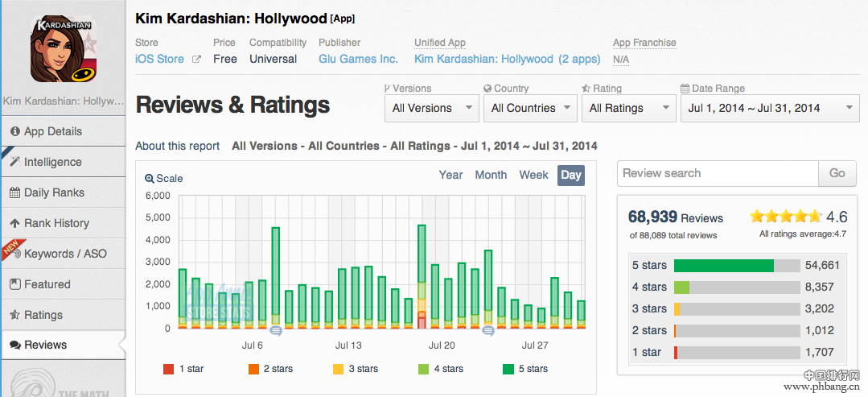This screenshot has width=868, height=397.
Task: Go to Daily Ranks page
Action: (54, 192)
